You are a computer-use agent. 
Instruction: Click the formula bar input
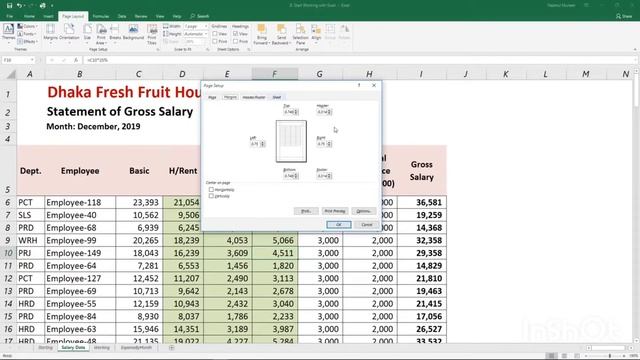[359, 60]
